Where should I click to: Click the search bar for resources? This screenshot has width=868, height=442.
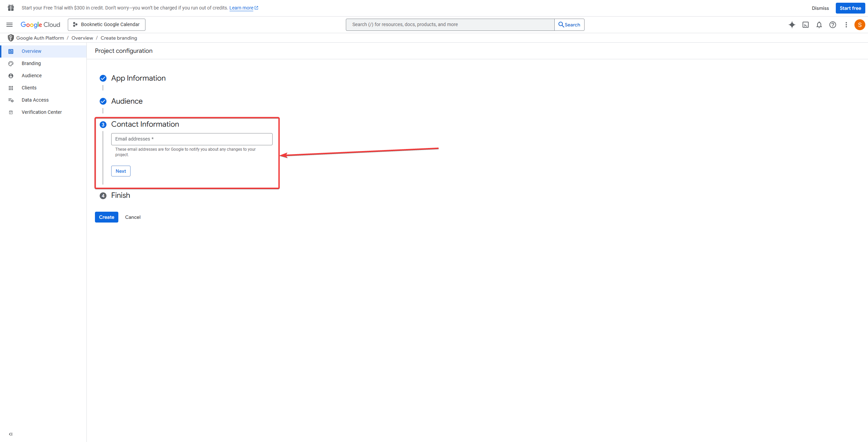(450, 25)
